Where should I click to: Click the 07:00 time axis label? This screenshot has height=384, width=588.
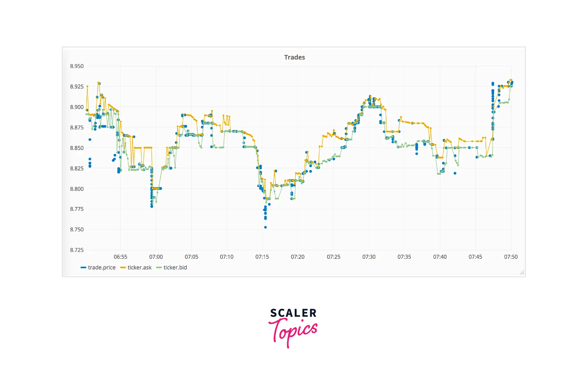coord(156,257)
